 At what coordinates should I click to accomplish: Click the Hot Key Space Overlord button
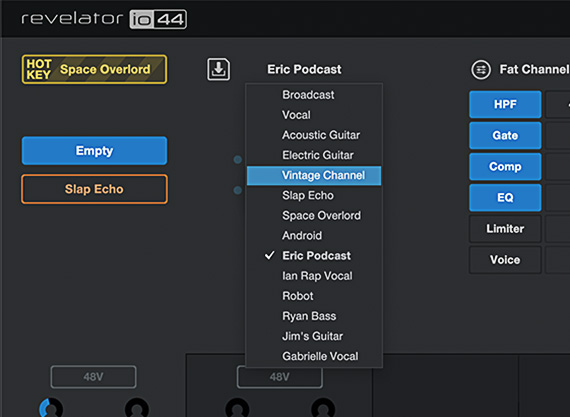95,69
